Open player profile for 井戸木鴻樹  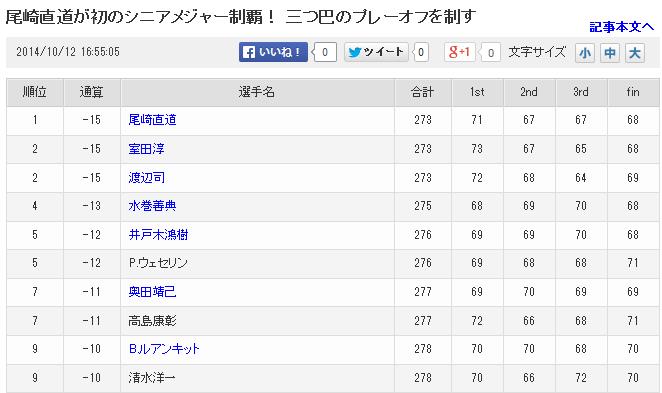[158, 235]
